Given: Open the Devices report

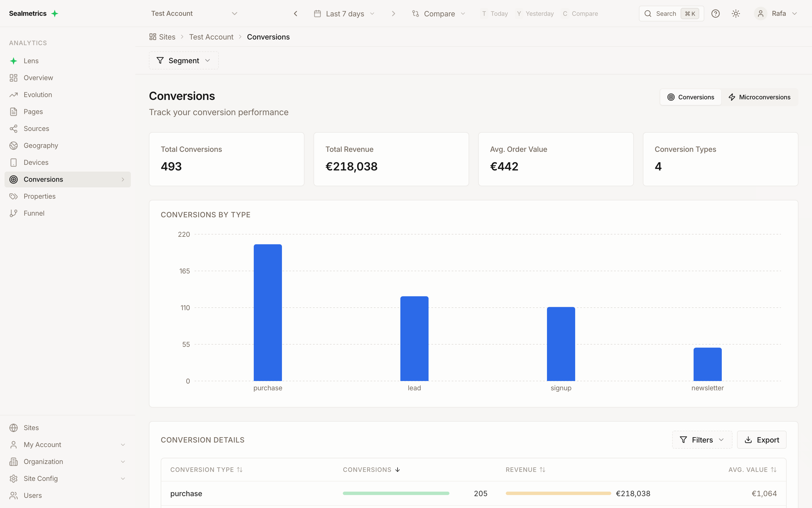Looking at the screenshot, I should click(67, 162).
